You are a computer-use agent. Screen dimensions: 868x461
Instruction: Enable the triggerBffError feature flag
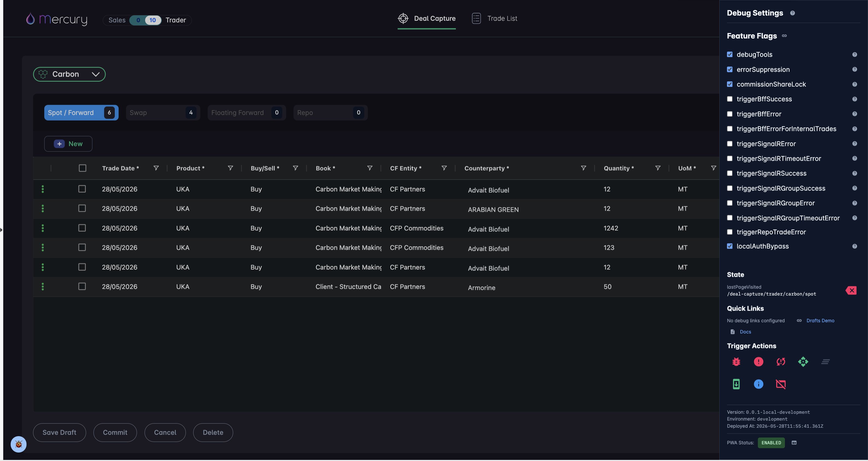click(729, 114)
